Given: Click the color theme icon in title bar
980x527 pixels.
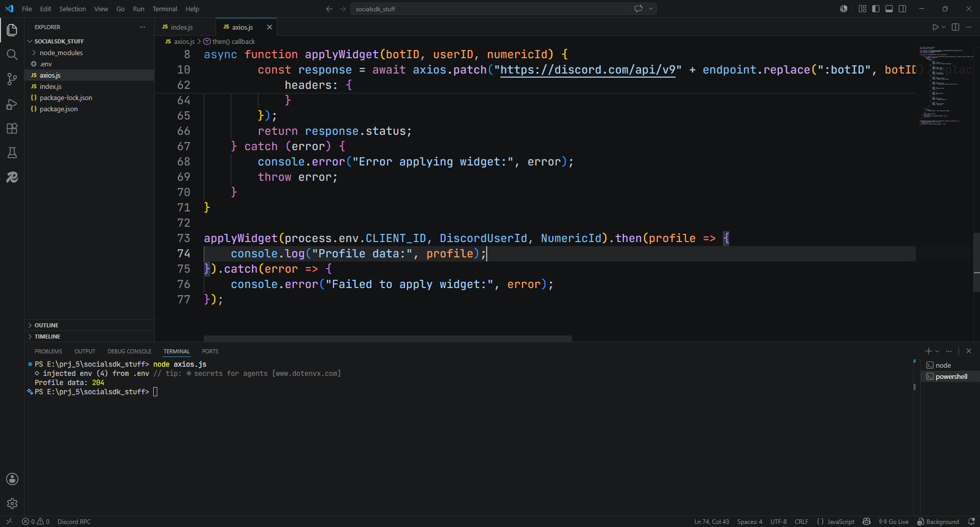Looking at the screenshot, I should pyautogui.click(x=844, y=9).
